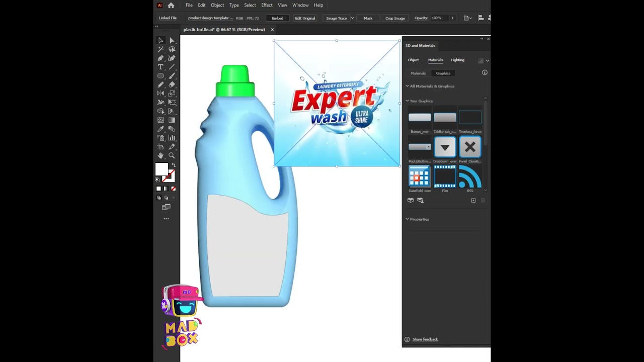Expand the Opacity slider arrow
Viewport: 644px width, 362px height.
452,18
